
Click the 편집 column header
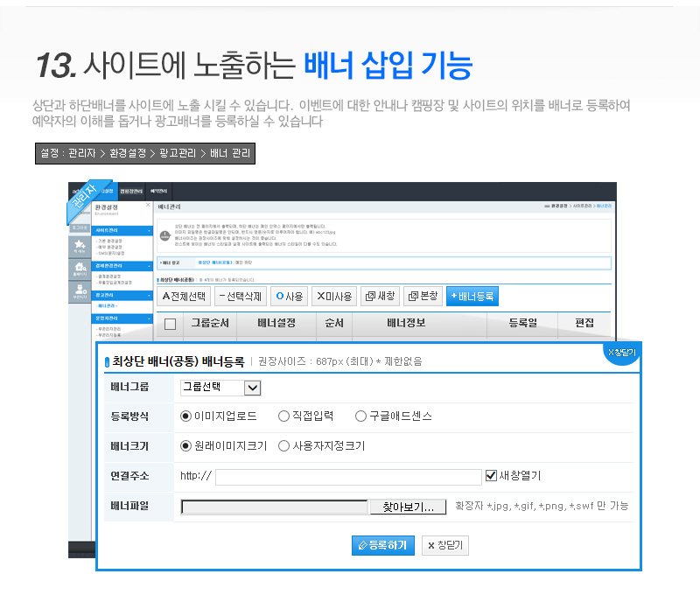[584, 323]
